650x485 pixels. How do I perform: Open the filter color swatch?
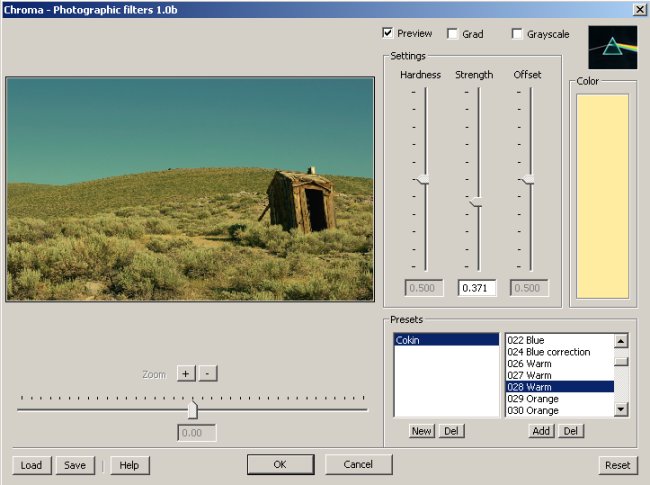pos(602,196)
